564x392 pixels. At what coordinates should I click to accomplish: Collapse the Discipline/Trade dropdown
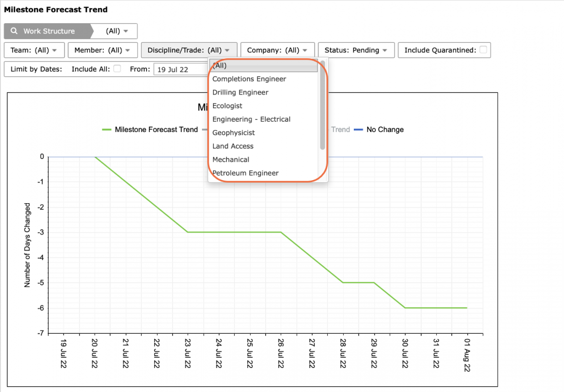click(189, 50)
